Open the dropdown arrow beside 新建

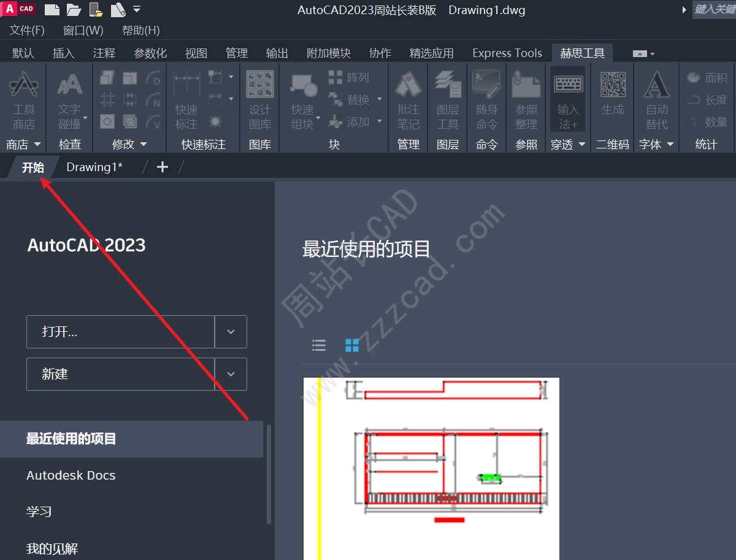(231, 374)
